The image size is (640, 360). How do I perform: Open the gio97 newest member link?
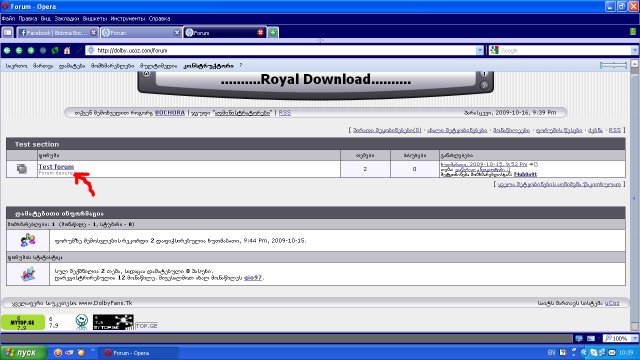click(x=253, y=278)
